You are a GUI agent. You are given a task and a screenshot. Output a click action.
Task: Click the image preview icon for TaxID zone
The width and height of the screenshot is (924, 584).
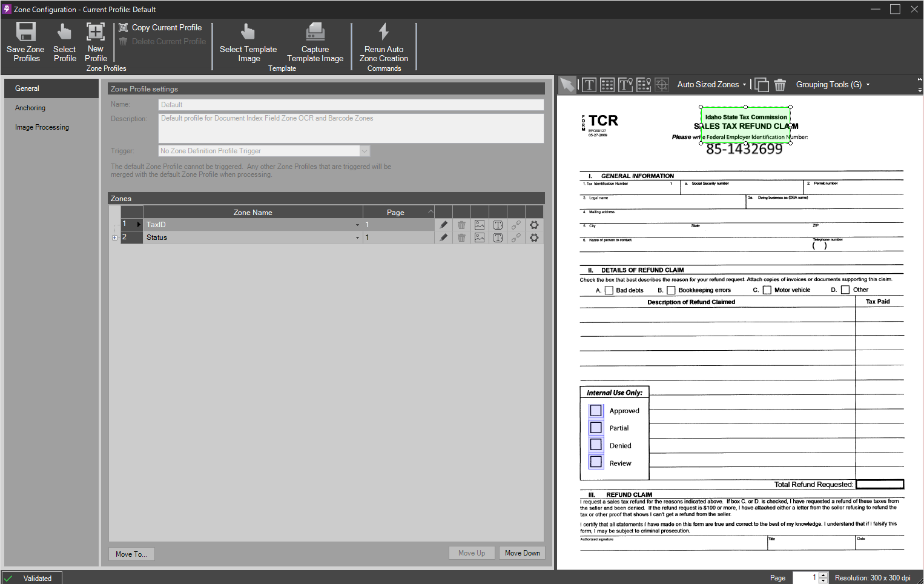pyautogui.click(x=480, y=224)
